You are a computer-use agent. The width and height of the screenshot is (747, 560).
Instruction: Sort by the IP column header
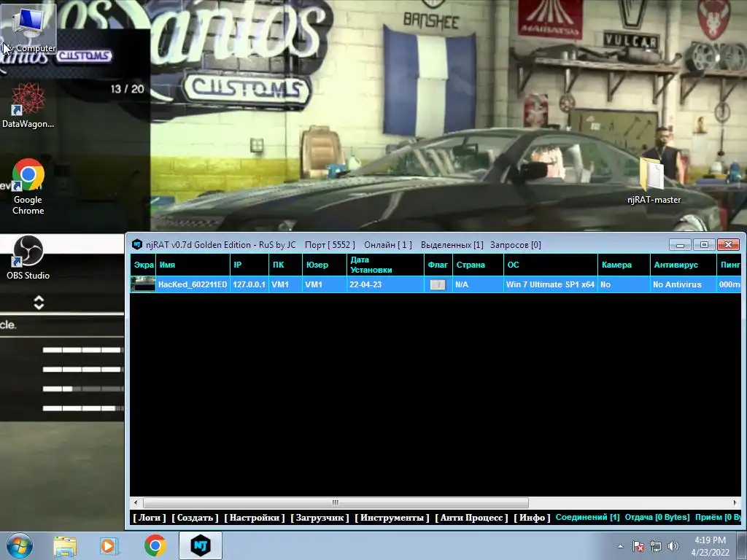pyautogui.click(x=249, y=265)
